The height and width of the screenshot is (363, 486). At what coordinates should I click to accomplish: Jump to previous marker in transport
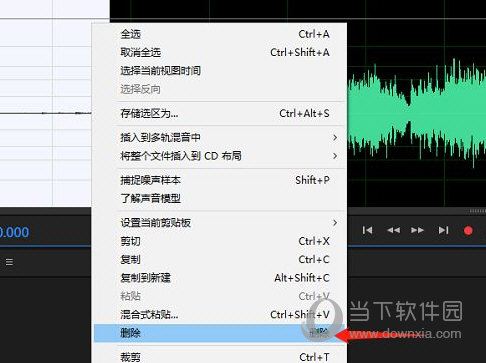367,230
